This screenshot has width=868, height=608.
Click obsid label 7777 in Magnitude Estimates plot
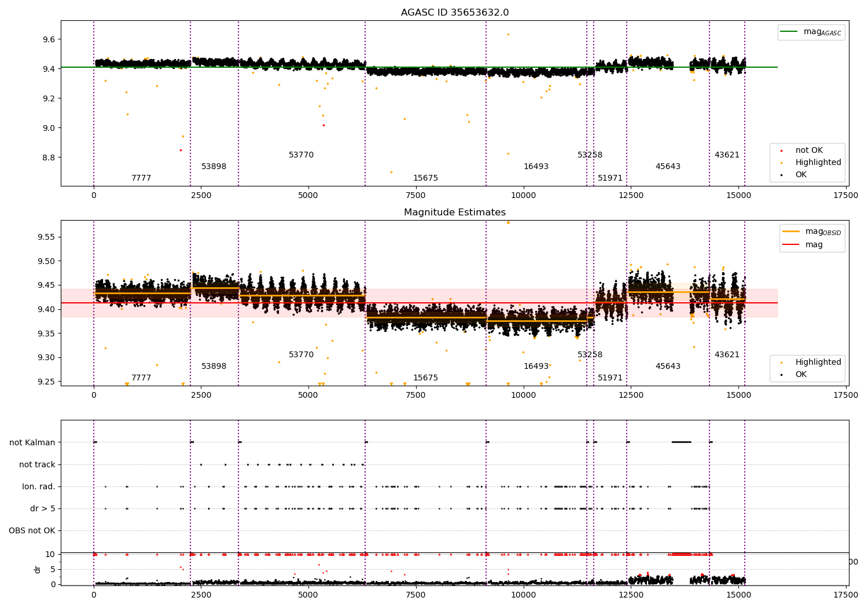(x=141, y=378)
